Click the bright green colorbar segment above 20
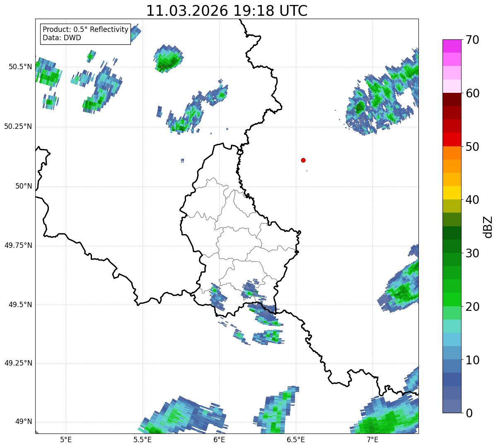498x448 pixels. 452,300
